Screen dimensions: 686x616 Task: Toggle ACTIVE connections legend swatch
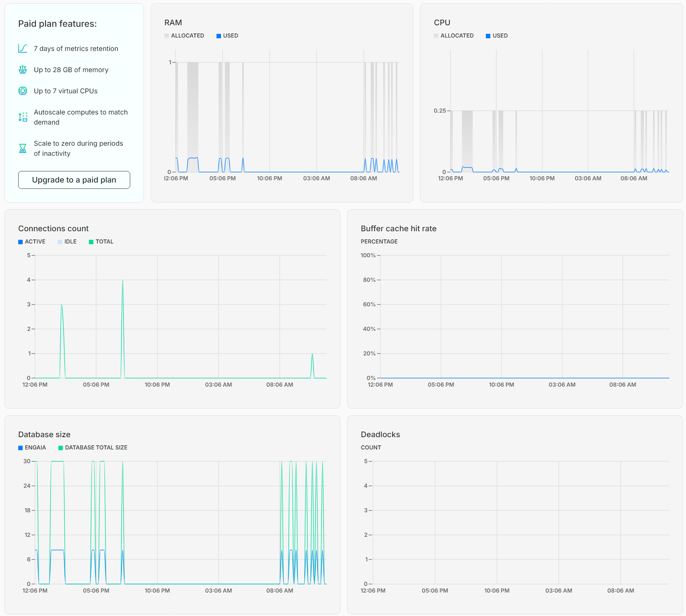click(20, 242)
